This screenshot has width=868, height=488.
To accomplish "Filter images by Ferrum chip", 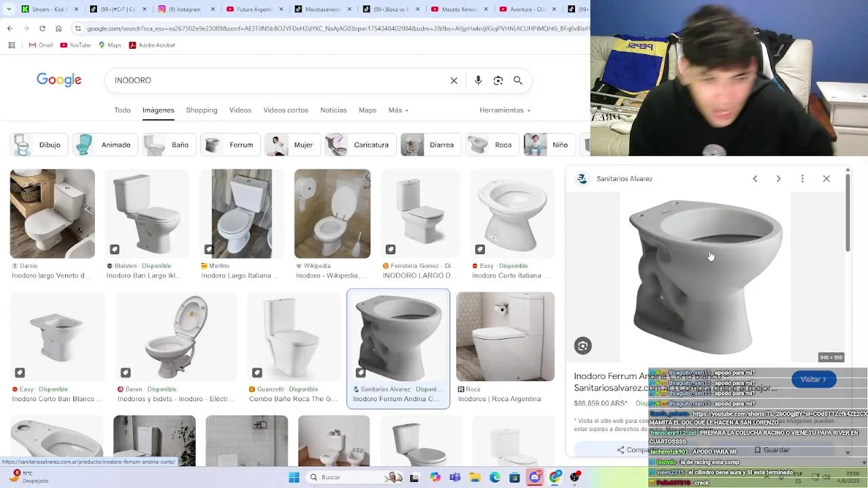I will tap(231, 145).
